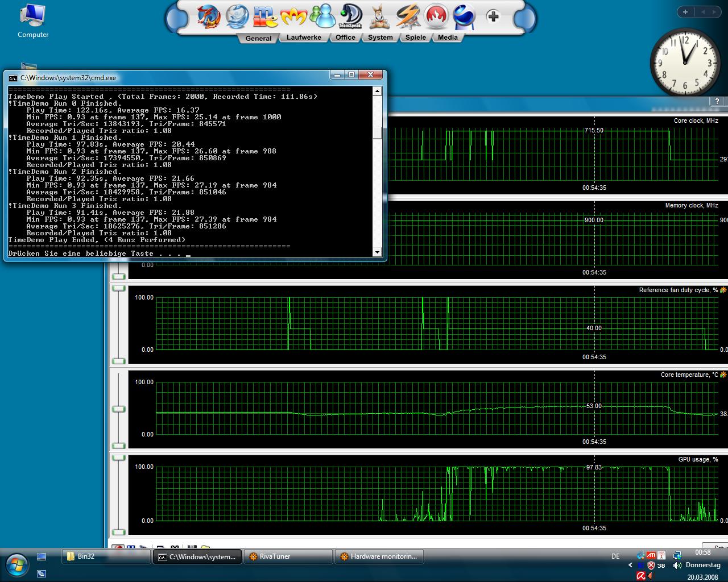Image resolution: width=728 pixels, height=582 pixels.
Task: Open the volume speaker tray icon
Action: tap(677, 566)
